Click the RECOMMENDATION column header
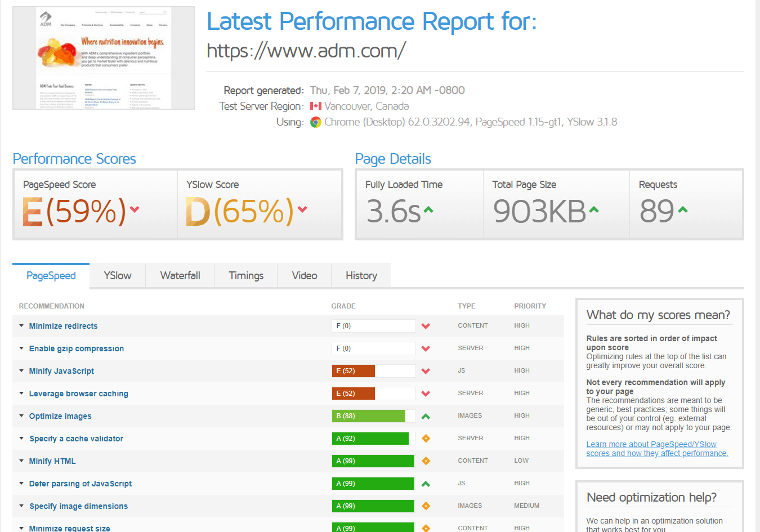 point(52,306)
